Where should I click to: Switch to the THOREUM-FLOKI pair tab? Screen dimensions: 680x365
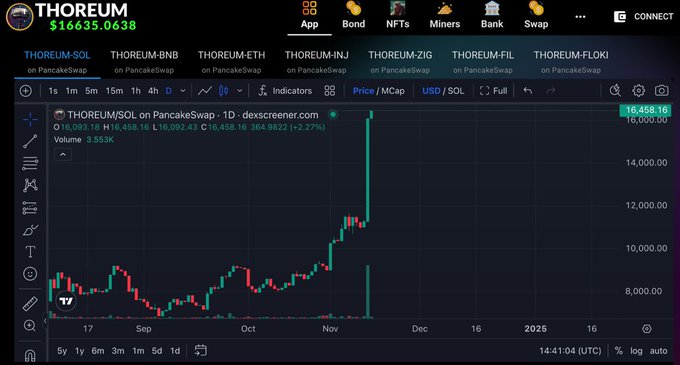click(571, 62)
